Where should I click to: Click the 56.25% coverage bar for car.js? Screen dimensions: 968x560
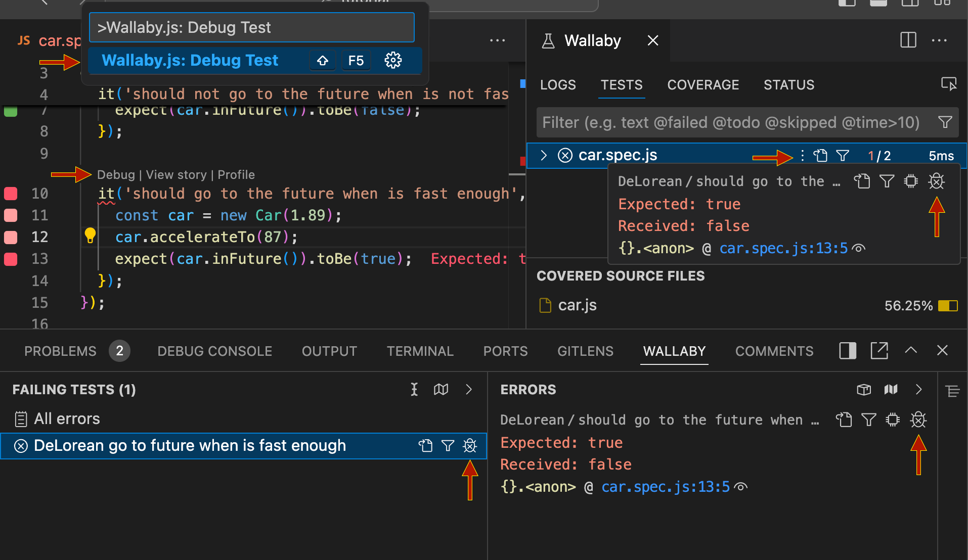pyautogui.click(x=948, y=306)
